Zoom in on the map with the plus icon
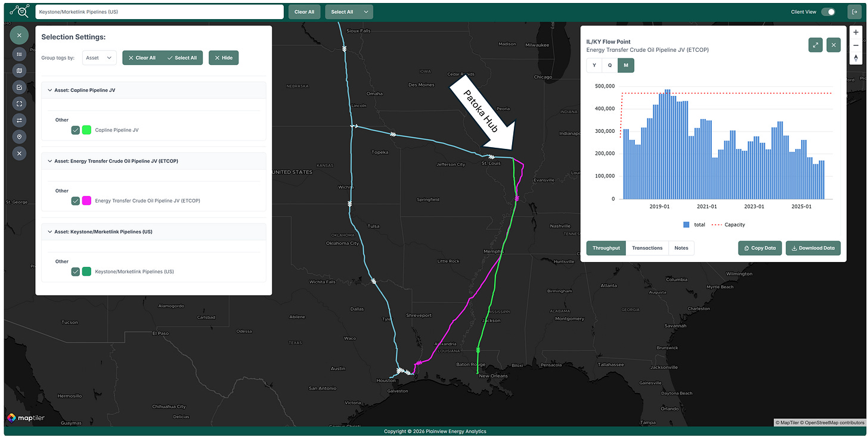Screen dimensions: 868x436 click(856, 33)
